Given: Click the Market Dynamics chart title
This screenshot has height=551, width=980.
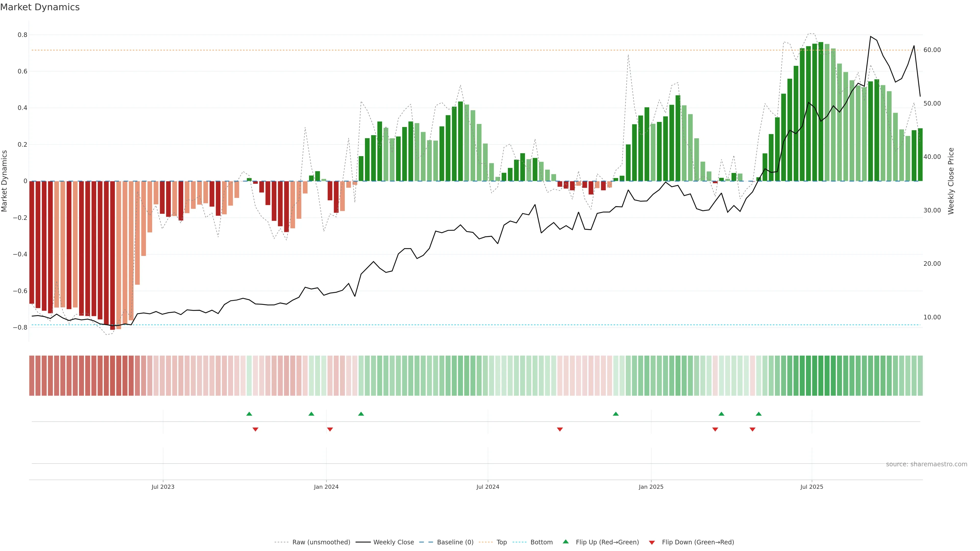Looking at the screenshot, I should coord(40,7).
